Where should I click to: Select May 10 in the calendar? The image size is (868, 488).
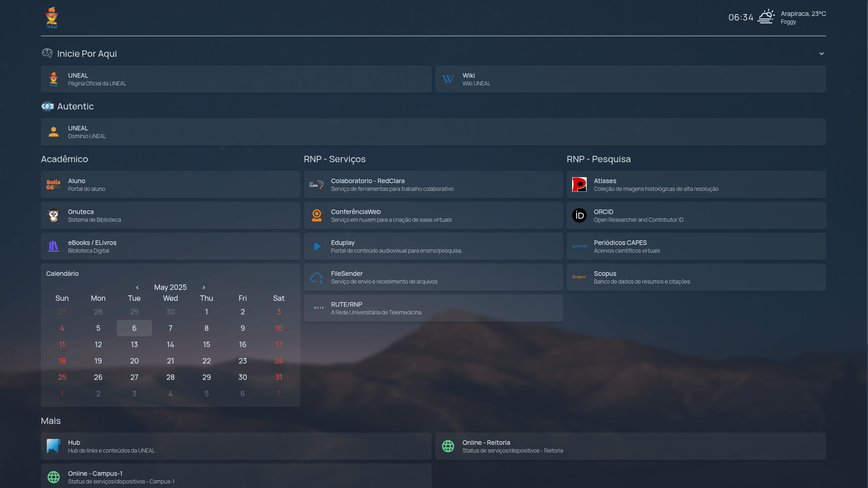click(x=279, y=328)
